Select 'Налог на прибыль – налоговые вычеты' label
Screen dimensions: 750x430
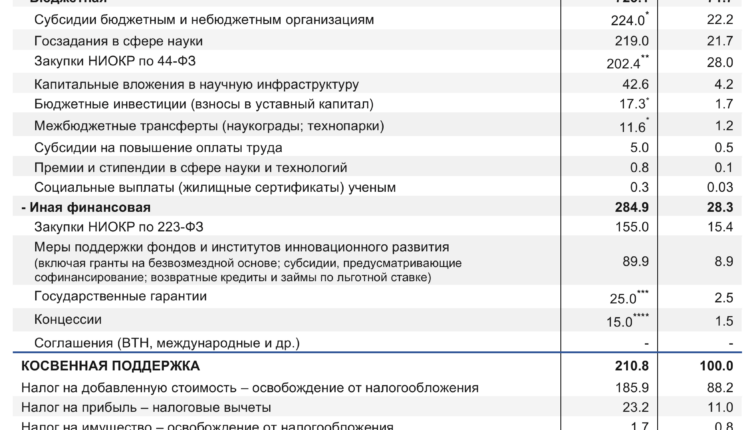147,408
